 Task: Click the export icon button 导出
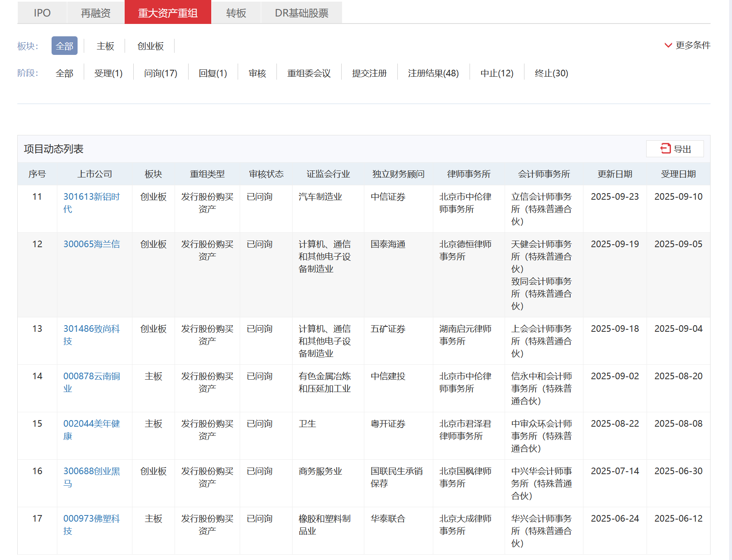pos(675,149)
